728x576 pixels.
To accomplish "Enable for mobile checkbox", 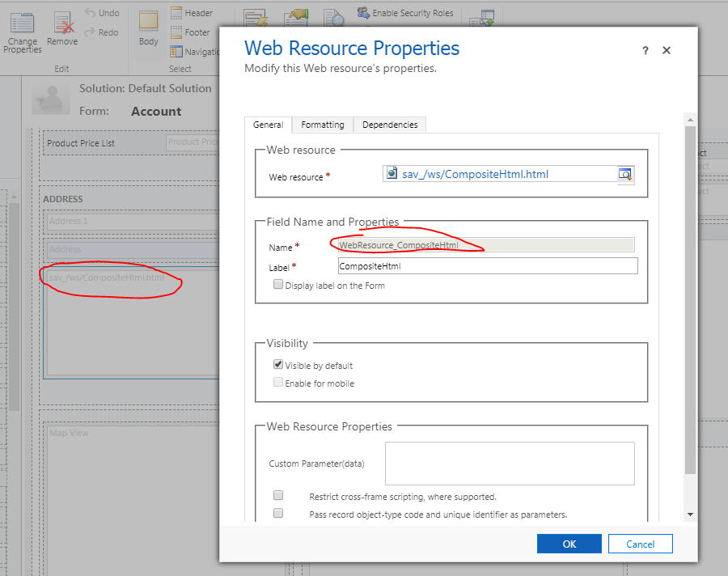I will click(278, 381).
